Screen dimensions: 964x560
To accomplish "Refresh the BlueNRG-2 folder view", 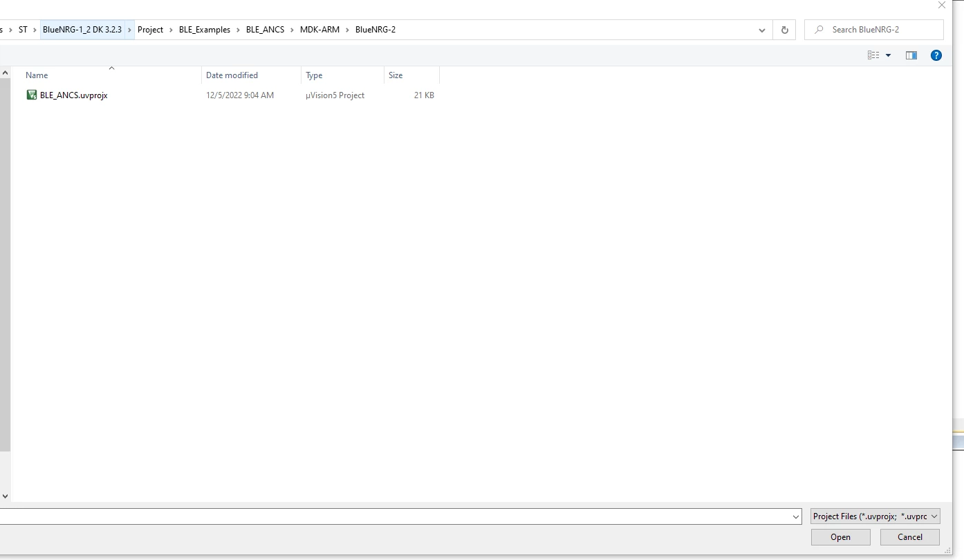I will 784,30.
